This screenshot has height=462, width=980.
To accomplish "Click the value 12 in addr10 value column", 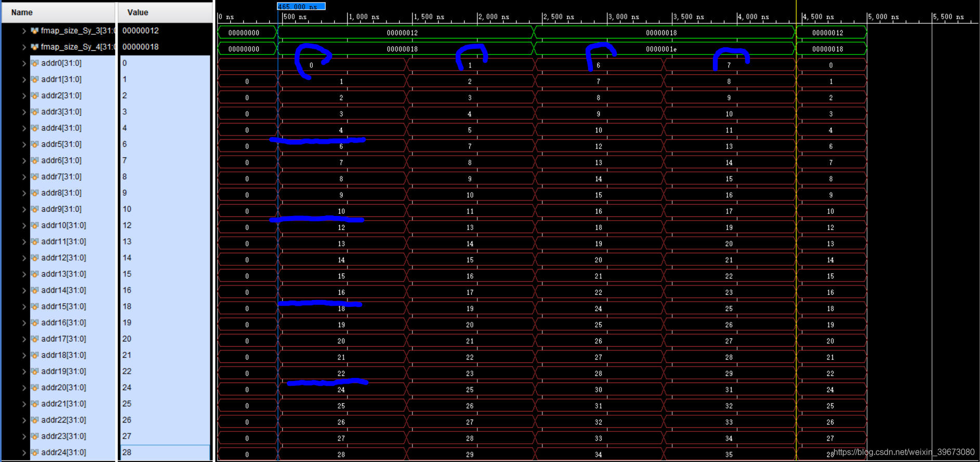I will pyautogui.click(x=127, y=226).
